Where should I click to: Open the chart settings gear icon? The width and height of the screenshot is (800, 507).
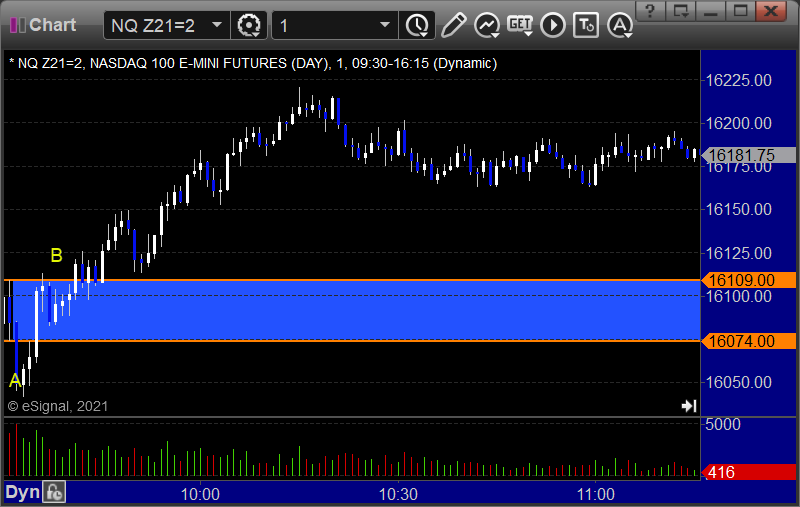click(x=249, y=25)
